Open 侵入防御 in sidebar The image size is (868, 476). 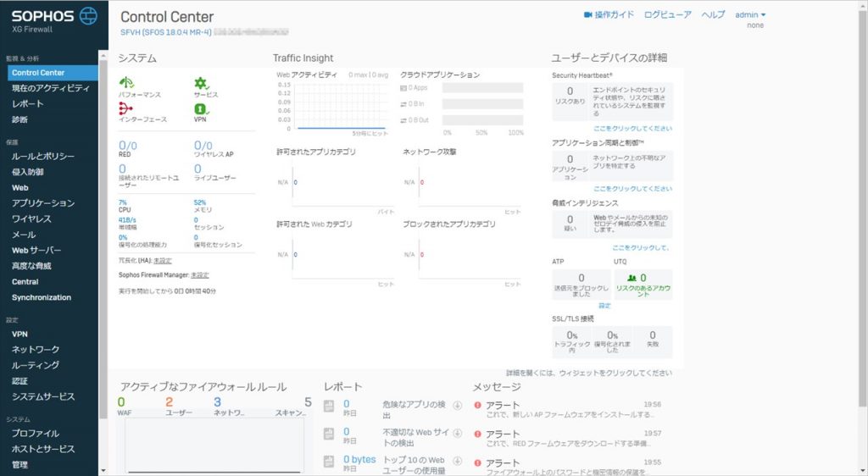[x=28, y=172]
